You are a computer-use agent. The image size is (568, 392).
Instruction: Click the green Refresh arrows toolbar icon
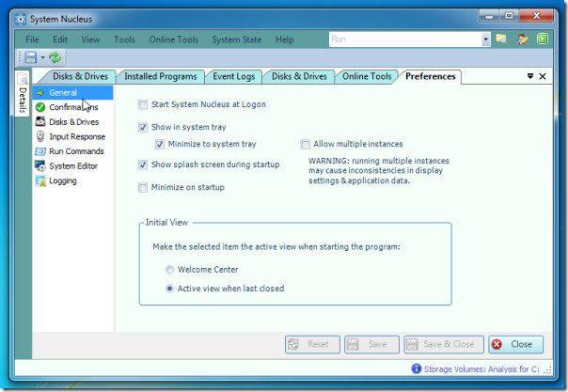tap(55, 57)
